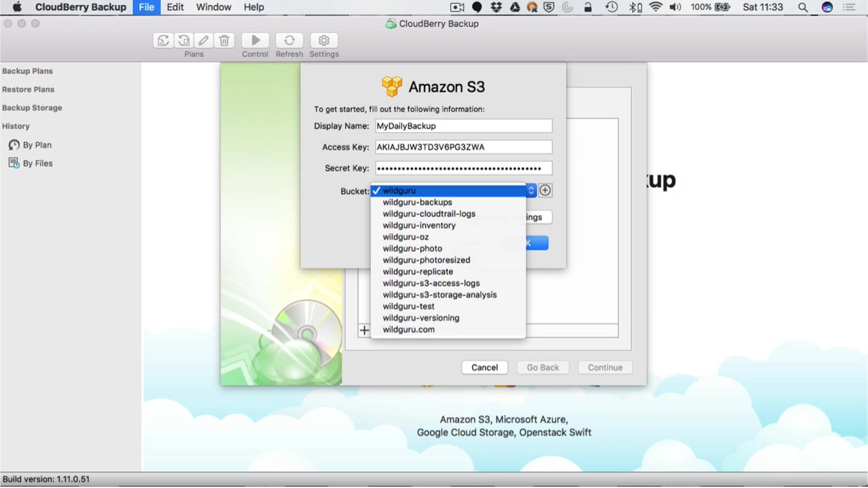Open the Window menu
This screenshot has height=488, width=868.
pyautogui.click(x=214, y=7)
